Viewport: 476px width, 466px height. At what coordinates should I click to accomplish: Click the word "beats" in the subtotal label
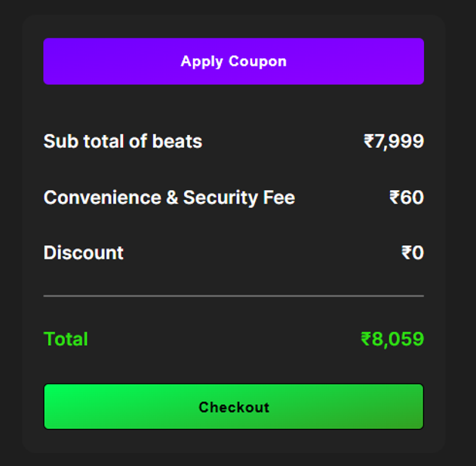177,142
